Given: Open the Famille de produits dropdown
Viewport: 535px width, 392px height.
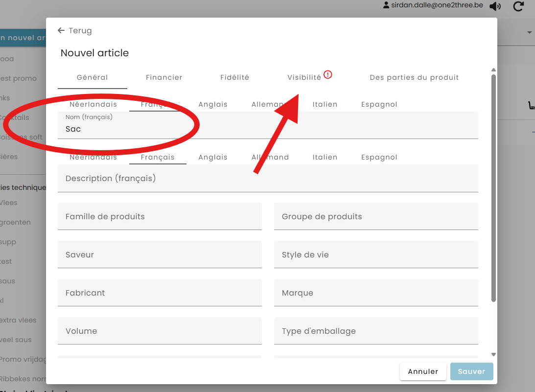Looking at the screenshot, I should 160,217.
